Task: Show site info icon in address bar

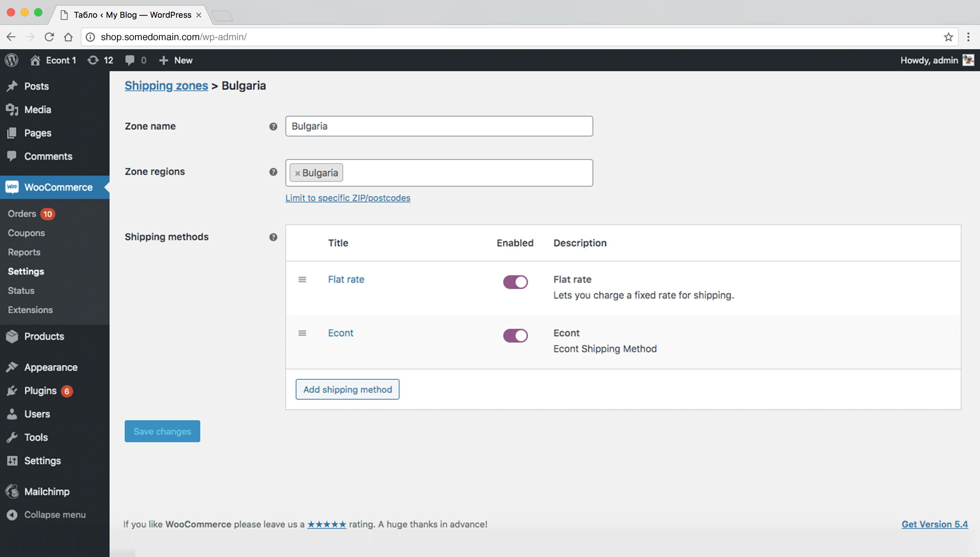Action: (x=90, y=37)
